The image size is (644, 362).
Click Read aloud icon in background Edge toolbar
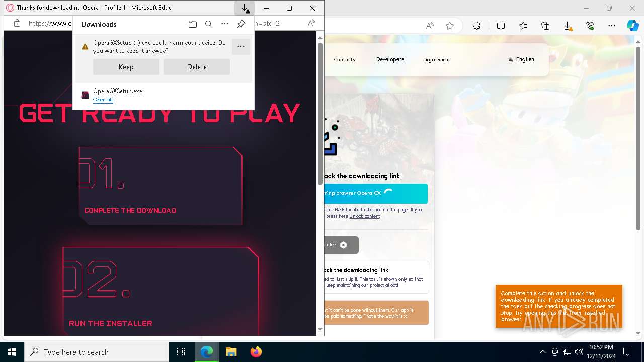(x=430, y=26)
